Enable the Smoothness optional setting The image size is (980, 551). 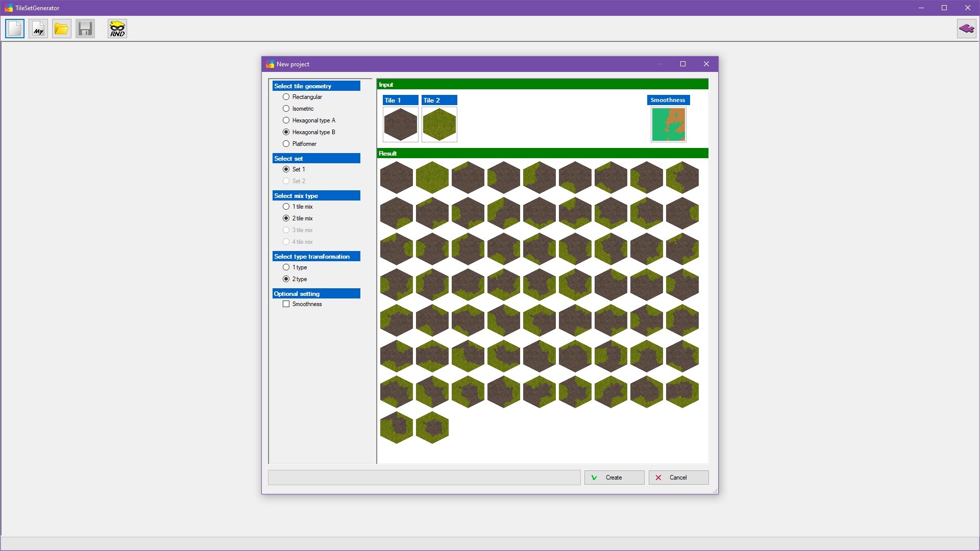(286, 304)
